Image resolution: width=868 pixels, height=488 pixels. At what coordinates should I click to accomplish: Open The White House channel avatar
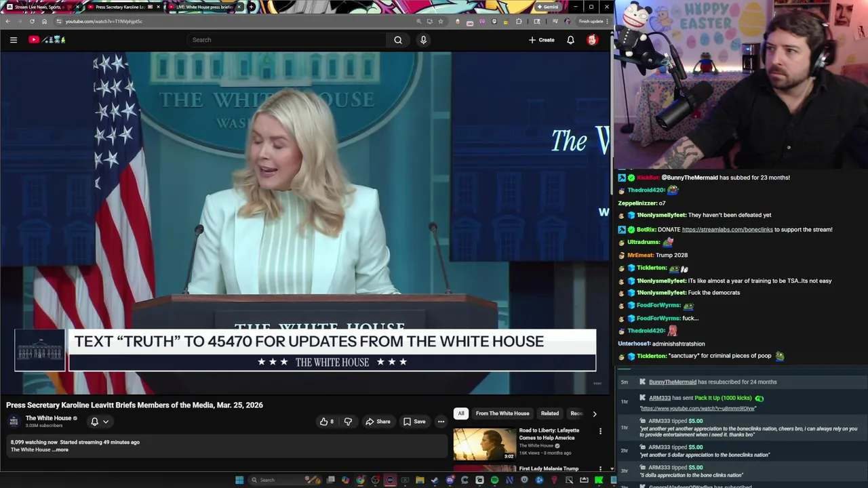pyautogui.click(x=14, y=422)
